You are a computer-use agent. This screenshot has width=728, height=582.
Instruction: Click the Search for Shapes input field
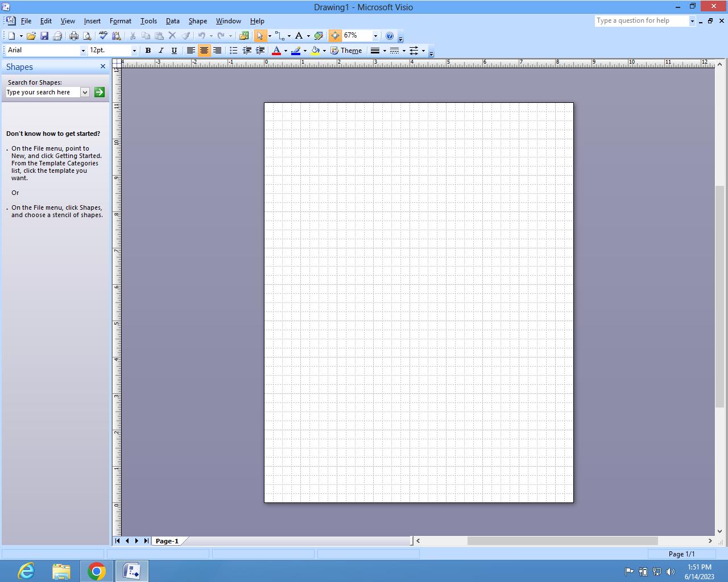tap(43, 92)
